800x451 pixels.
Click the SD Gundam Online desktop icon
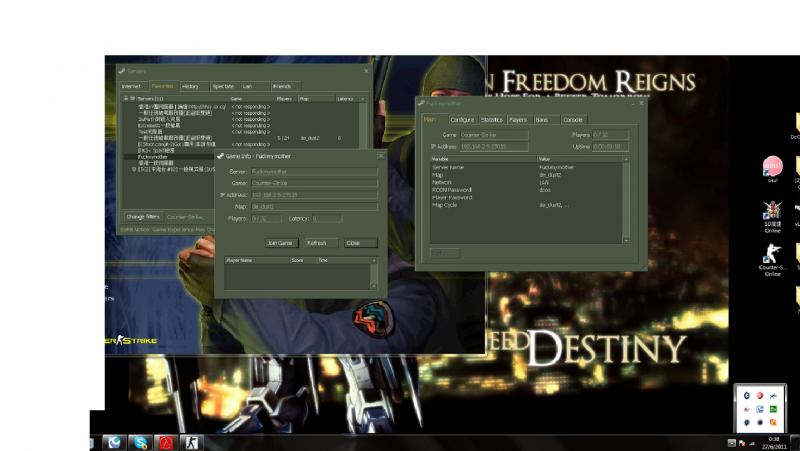(772, 217)
